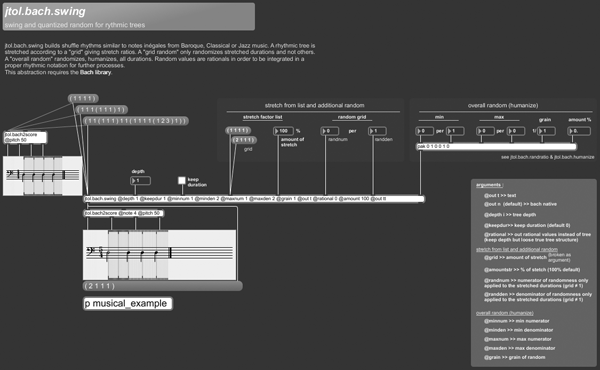Click the pak 0 1 0 0 1 0 object
600x370 pixels.
(x=496, y=146)
